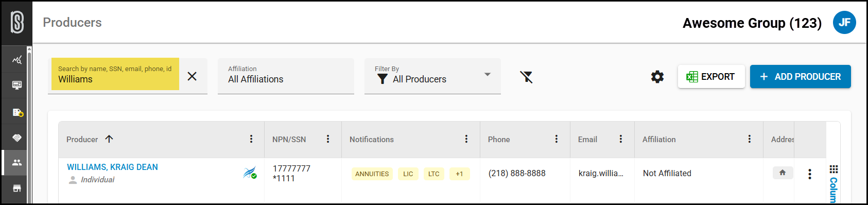Click the +1 more notifications tag
Screen dimensions: 868x205
pyautogui.click(x=459, y=174)
